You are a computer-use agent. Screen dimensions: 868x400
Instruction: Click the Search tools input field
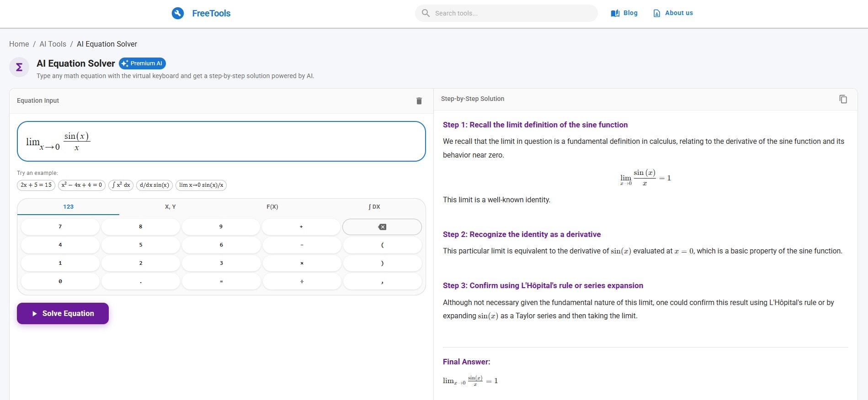click(x=512, y=13)
